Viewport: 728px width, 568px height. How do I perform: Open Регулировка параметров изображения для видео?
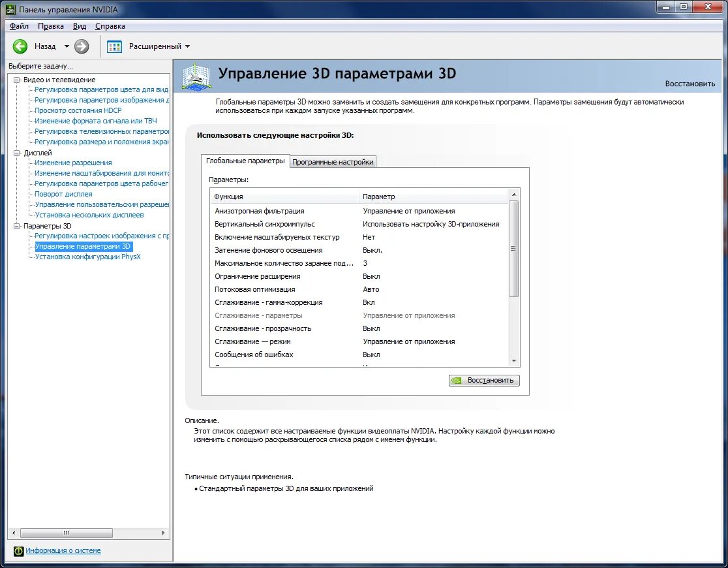point(102,100)
